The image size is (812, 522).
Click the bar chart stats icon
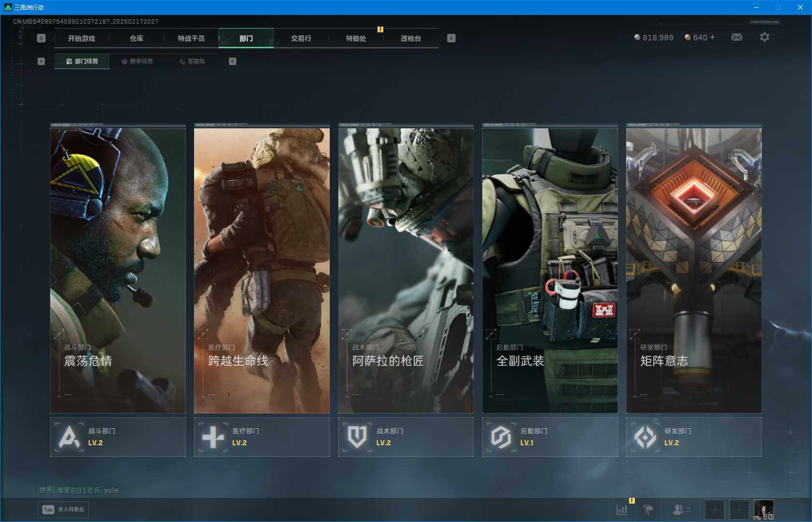622,509
